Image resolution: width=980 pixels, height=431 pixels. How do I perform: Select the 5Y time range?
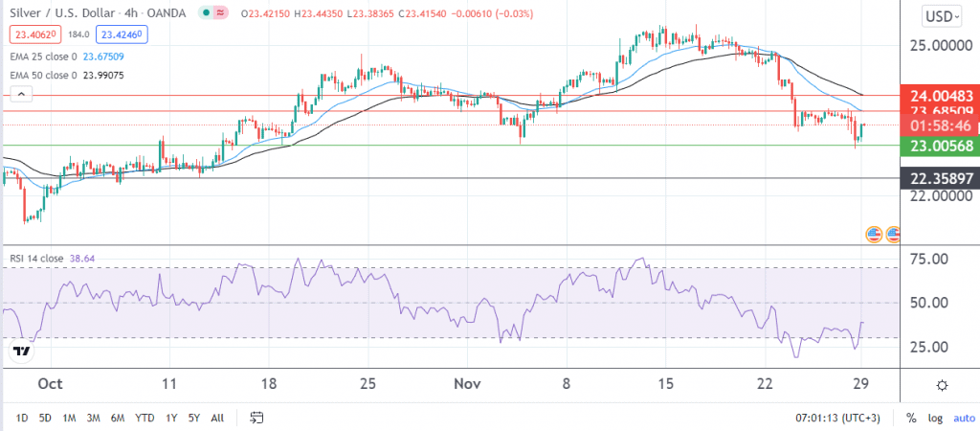click(x=193, y=418)
